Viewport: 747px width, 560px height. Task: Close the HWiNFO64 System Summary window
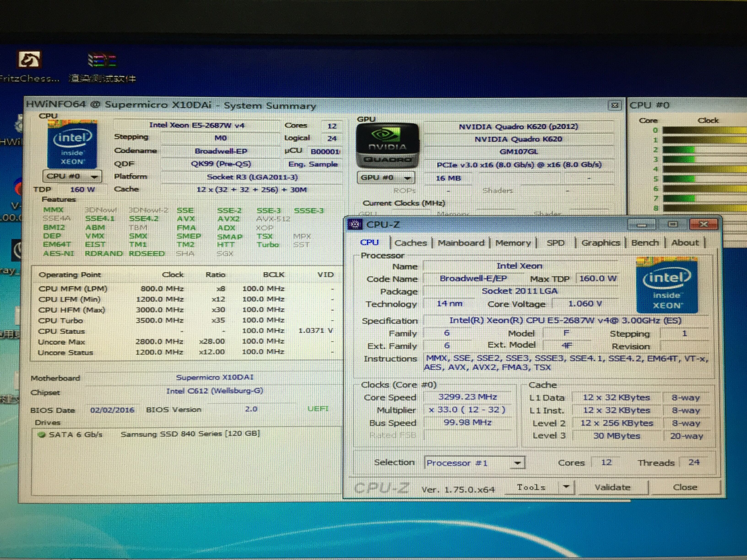(x=615, y=105)
